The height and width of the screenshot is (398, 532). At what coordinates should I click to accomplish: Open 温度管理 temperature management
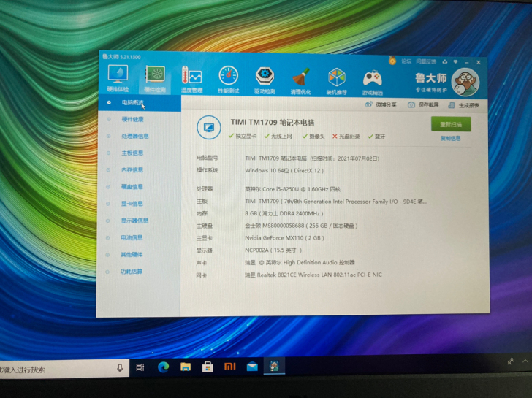click(x=191, y=80)
